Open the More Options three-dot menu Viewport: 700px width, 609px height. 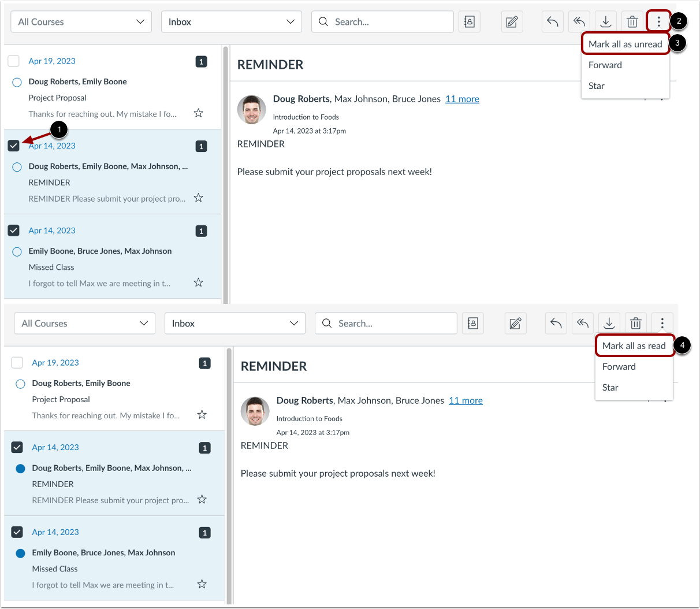coord(658,21)
